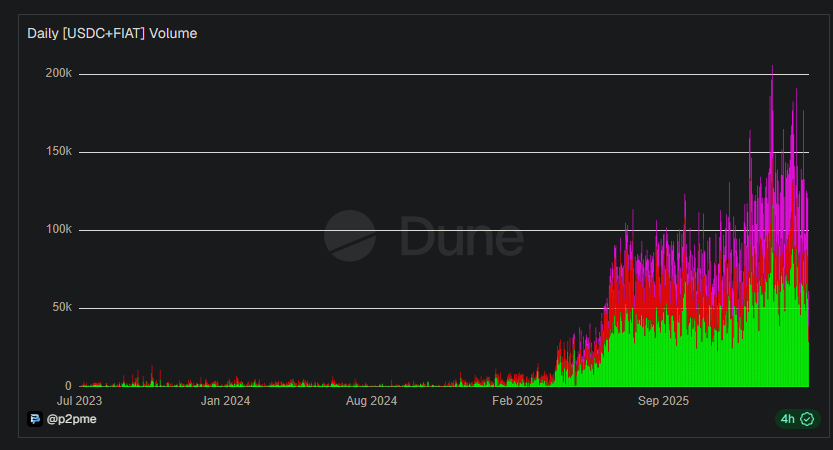
Task: Click the 50k y-axis label
Action: coord(62,307)
